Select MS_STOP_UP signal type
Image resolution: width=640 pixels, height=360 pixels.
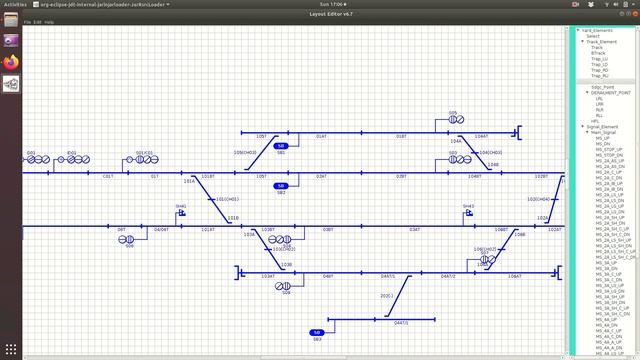pyautogui.click(x=609, y=149)
